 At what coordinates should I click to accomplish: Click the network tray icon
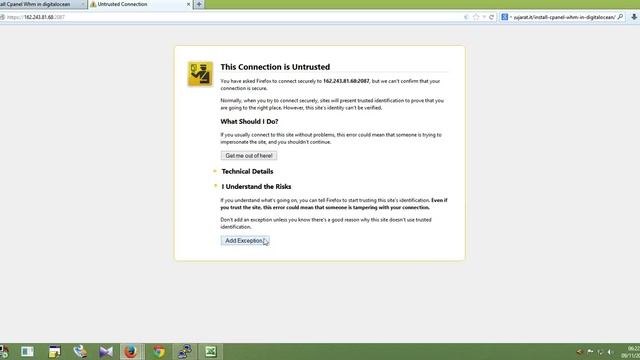(600, 351)
